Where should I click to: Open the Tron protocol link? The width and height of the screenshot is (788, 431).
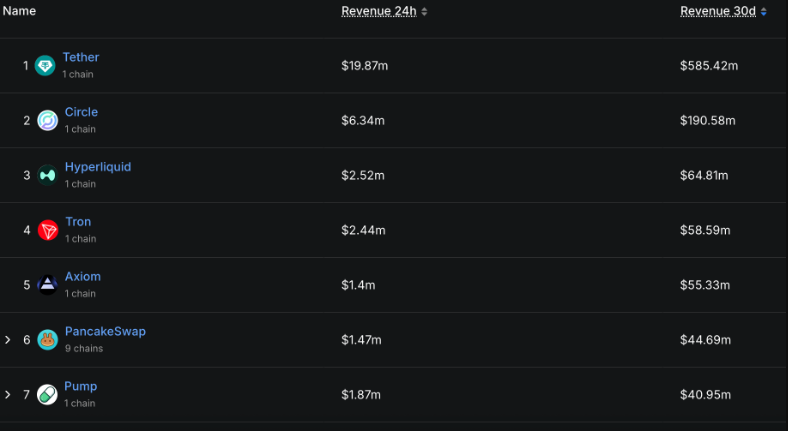[x=78, y=222]
